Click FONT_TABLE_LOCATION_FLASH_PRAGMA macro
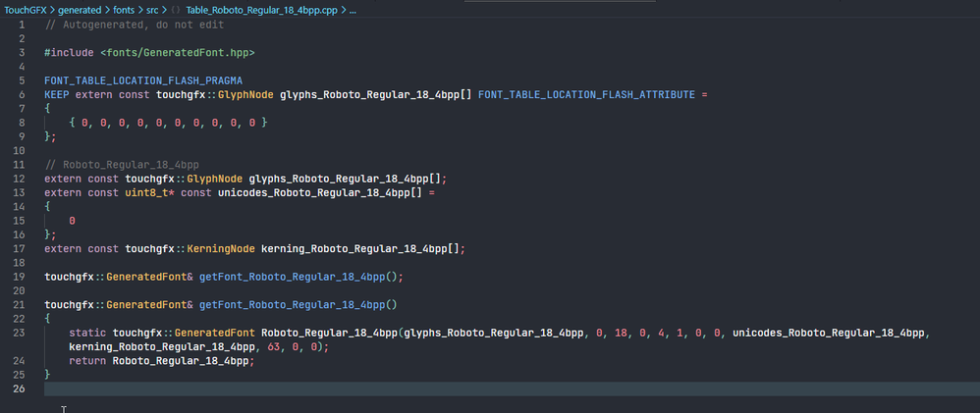 click(143, 80)
